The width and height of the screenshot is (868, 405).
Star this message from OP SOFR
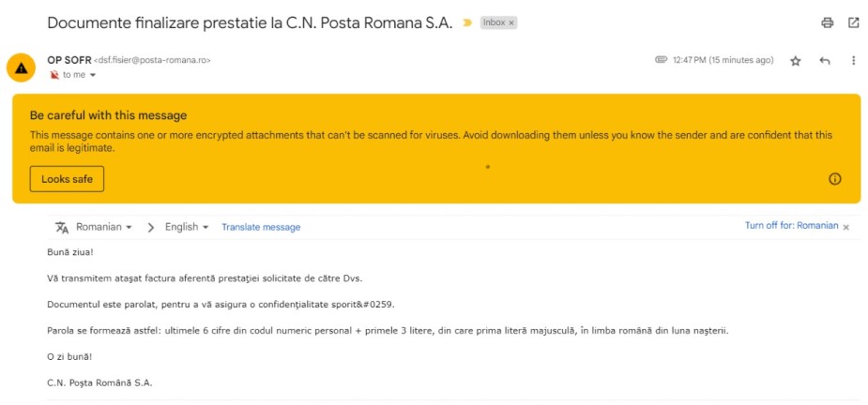pyautogui.click(x=796, y=61)
